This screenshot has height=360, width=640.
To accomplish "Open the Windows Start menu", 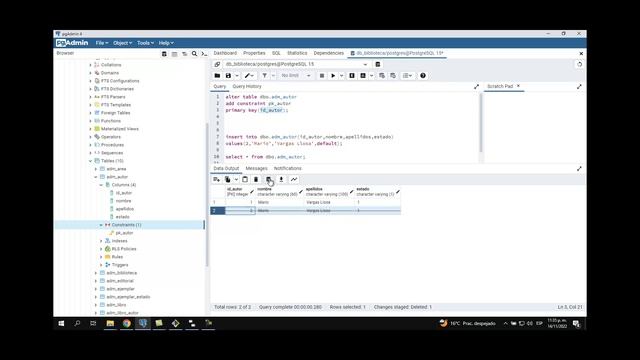I will tap(61, 323).
